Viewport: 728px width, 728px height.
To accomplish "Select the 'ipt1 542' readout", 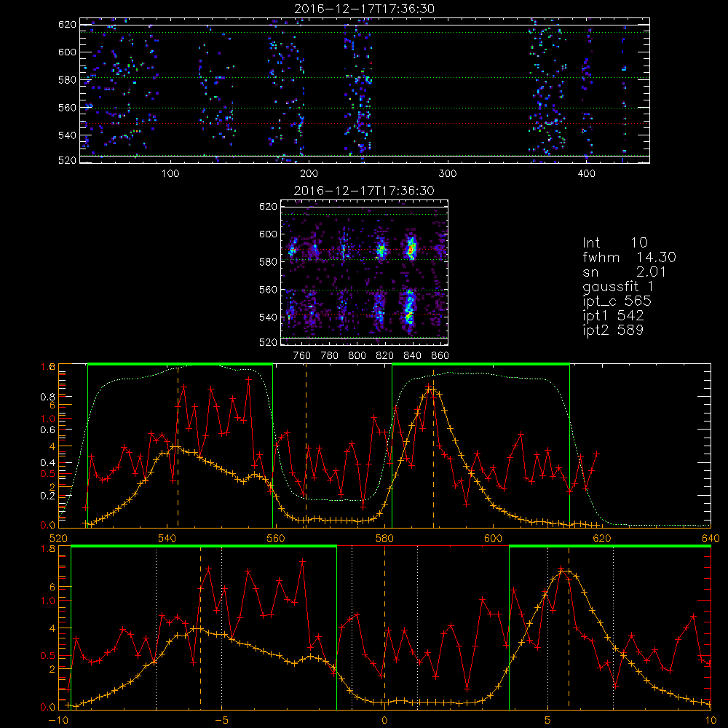I will point(613,316).
